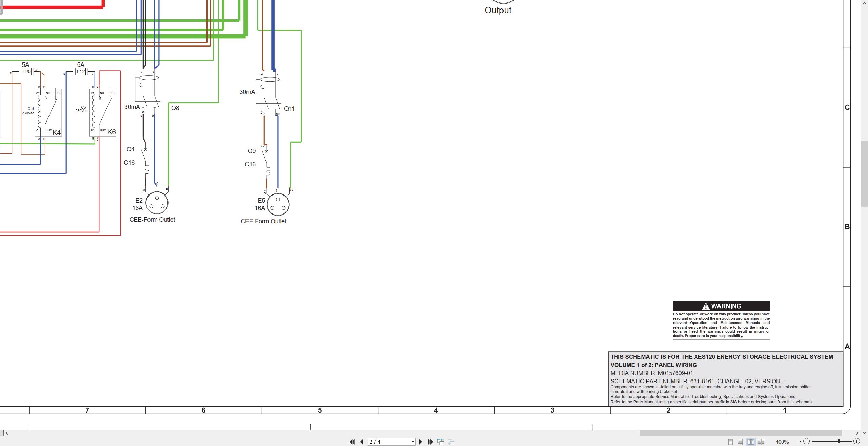Click the 2 / 4 page number field

coord(389,442)
